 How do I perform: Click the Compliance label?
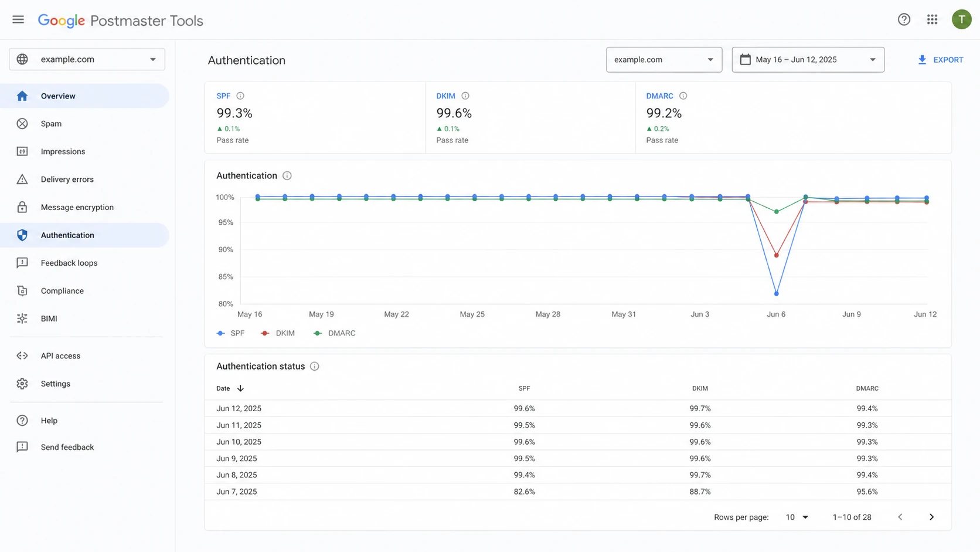coord(62,291)
